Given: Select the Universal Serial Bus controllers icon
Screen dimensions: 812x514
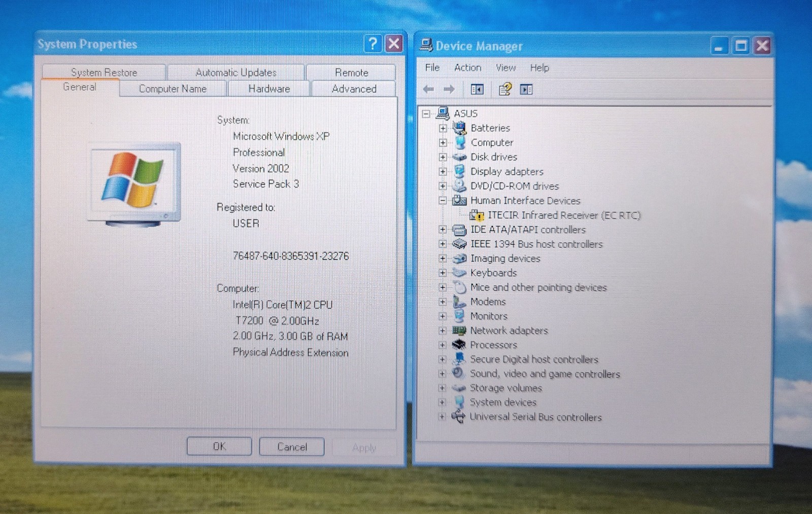Looking at the screenshot, I should (458, 416).
